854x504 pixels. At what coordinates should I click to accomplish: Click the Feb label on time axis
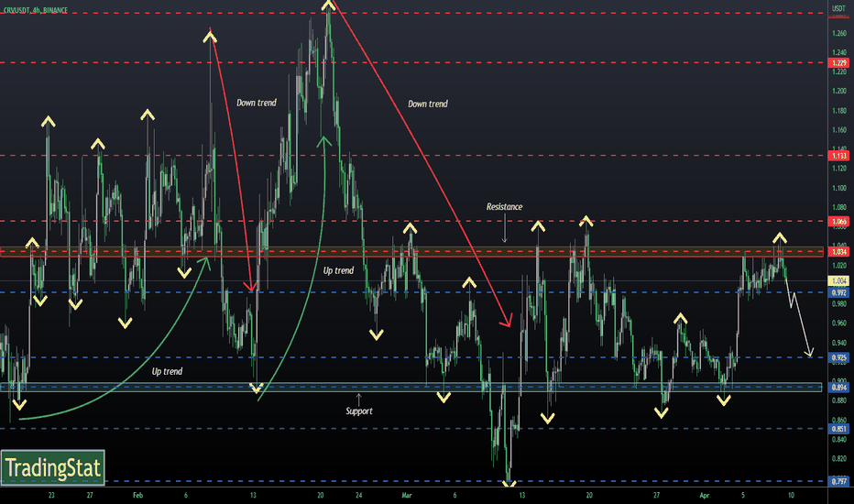[x=137, y=495]
